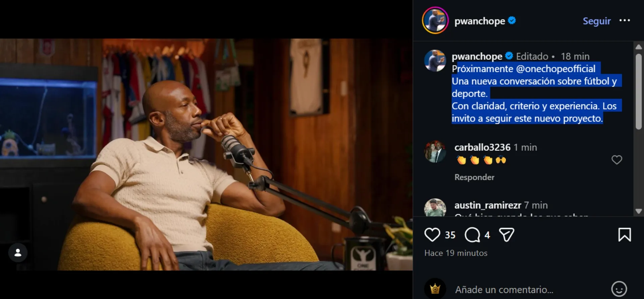Click the 'Hace 19 minutos' timestamp

[456, 253]
